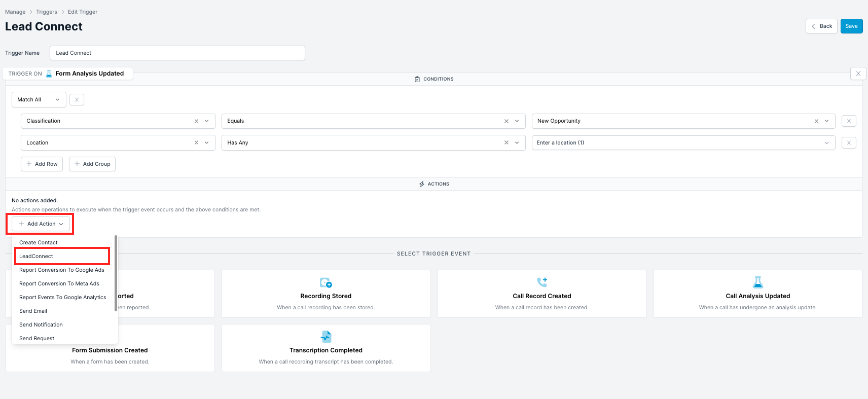Open the Add Action dropdown
The image size is (868, 399).
[41, 224]
